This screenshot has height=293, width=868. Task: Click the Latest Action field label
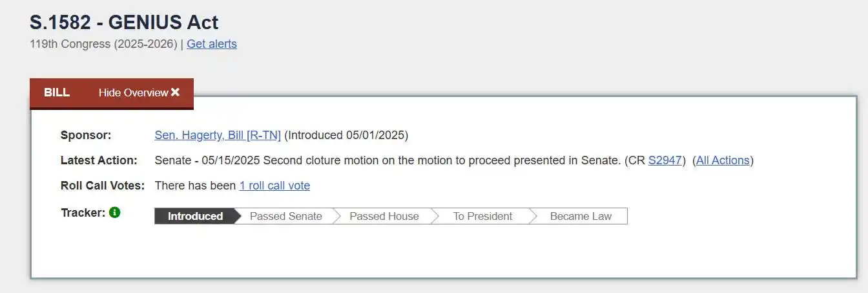tap(99, 160)
